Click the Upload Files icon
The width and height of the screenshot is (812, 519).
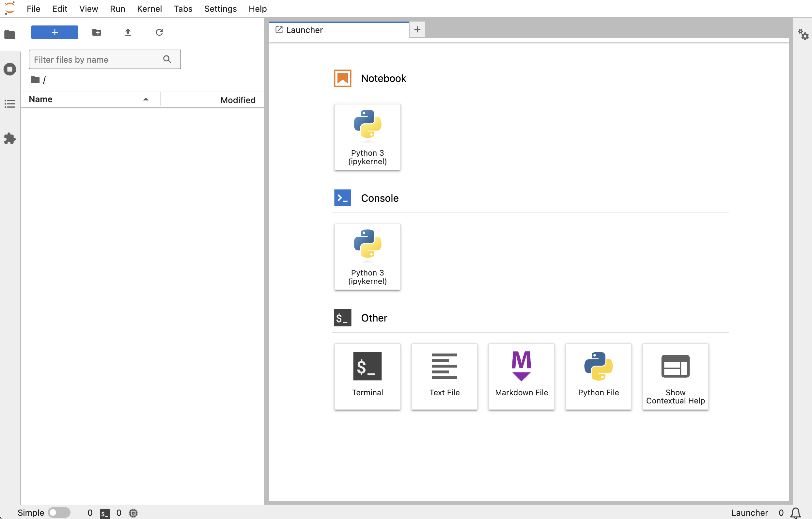[x=128, y=32]
